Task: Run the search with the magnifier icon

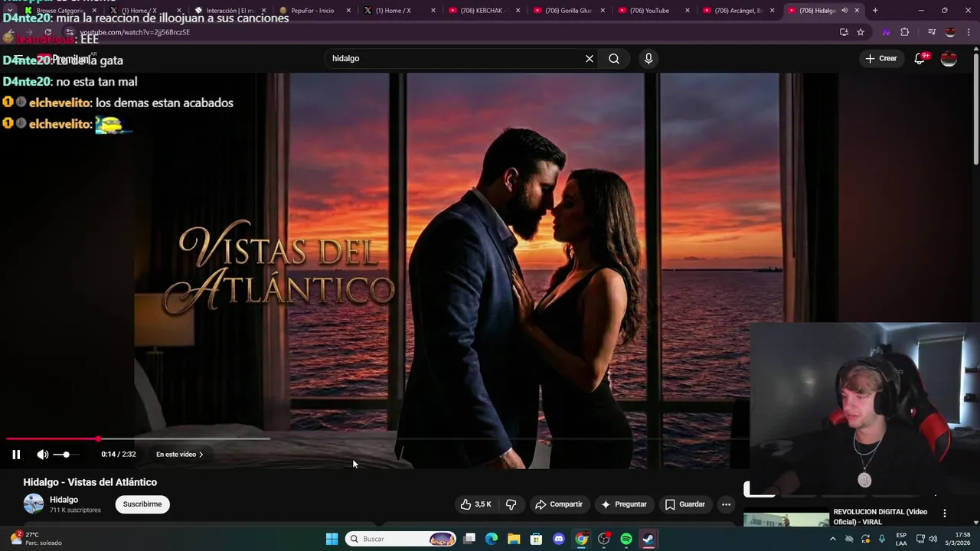Action: (x=614, y=59)
